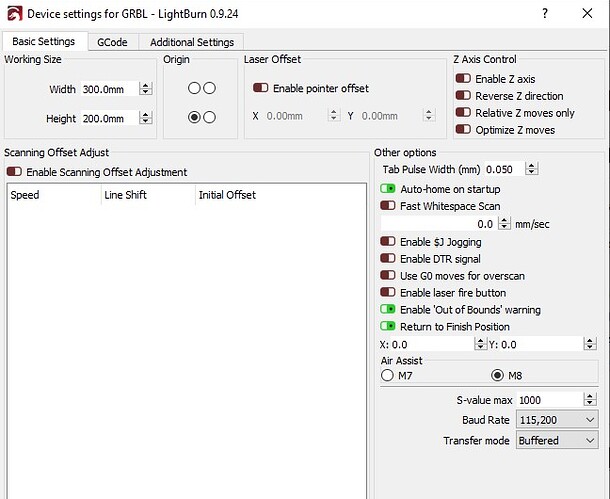Open the Baud Rate dropdown
The height and width of the screenshot is (499, 610).
pyautogui.click(x=557, y=420)
